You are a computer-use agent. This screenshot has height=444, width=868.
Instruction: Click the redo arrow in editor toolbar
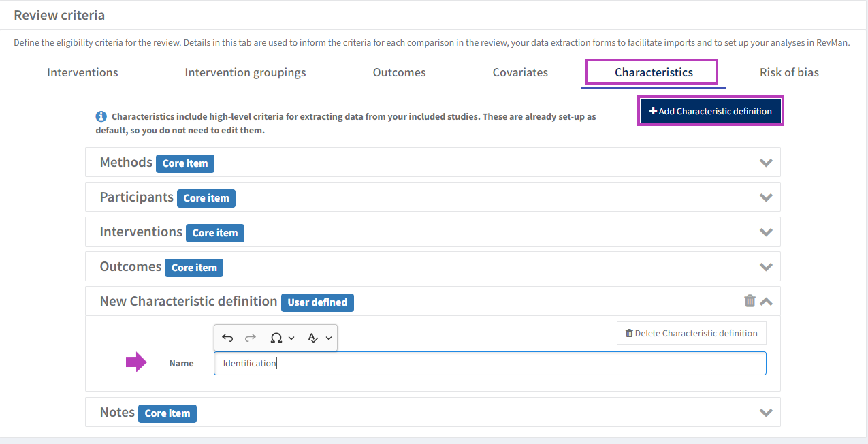coord(250,338)
